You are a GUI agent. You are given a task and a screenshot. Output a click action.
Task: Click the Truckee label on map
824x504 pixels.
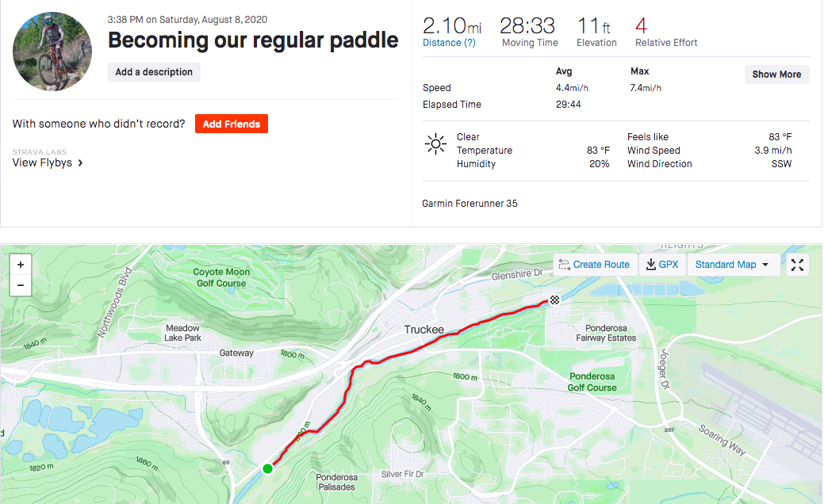click(x=424, y=330)
